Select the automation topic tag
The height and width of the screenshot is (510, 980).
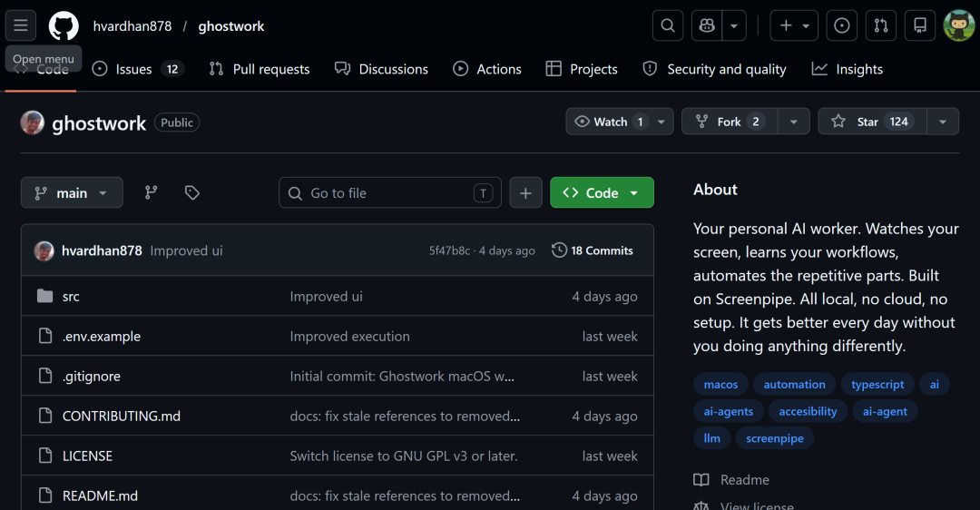[x=794, y=385]
